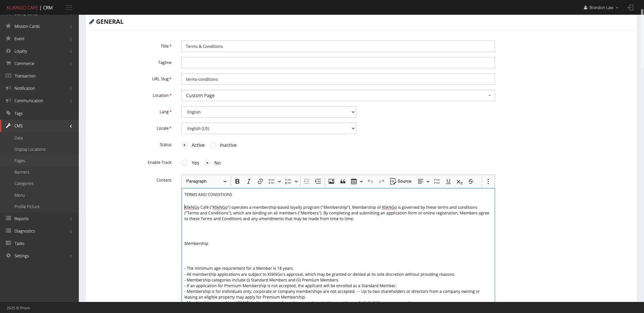Click the logout icon in header

[x=631, y=7]
